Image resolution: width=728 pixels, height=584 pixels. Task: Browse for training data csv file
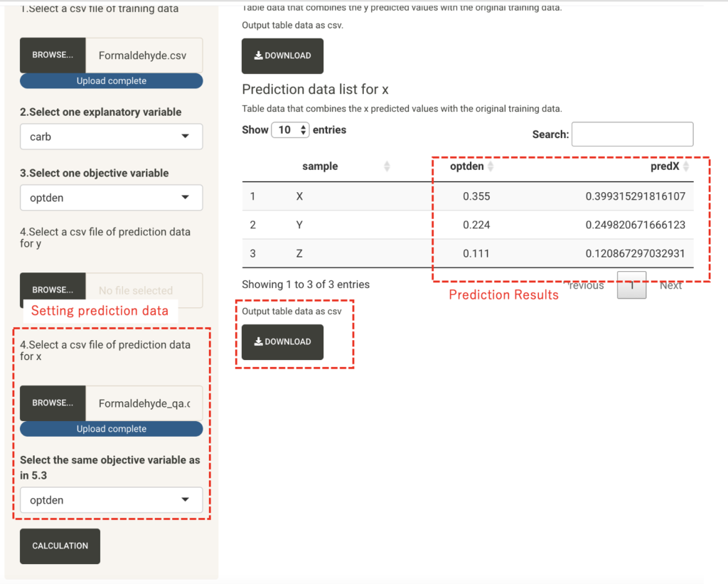[53, 55]
